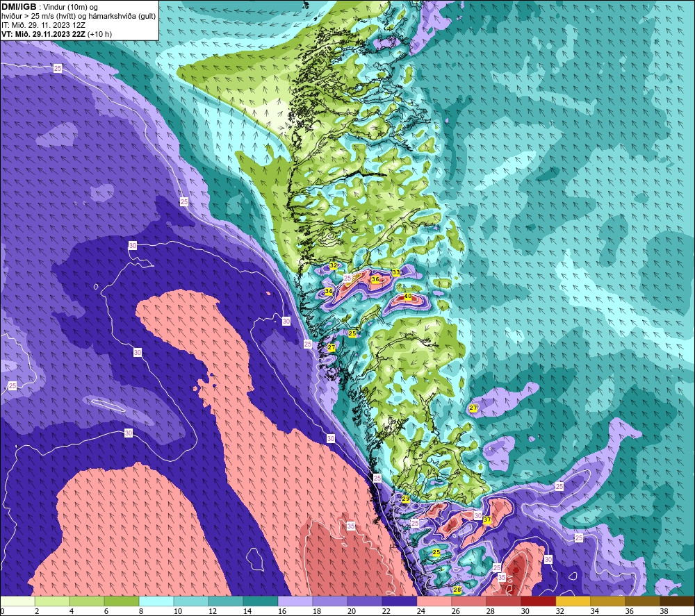The height and width of the screenshot is (616, 695).
Task: Click the 0–2 m/s palest legend swatch
Action: [x=18, y=601]
